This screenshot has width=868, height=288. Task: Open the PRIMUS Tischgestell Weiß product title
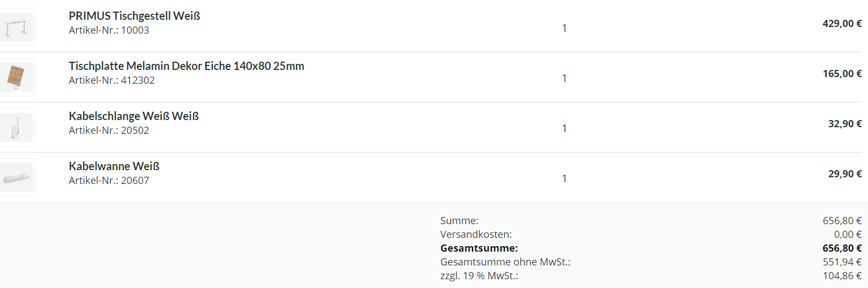[134, 16]
